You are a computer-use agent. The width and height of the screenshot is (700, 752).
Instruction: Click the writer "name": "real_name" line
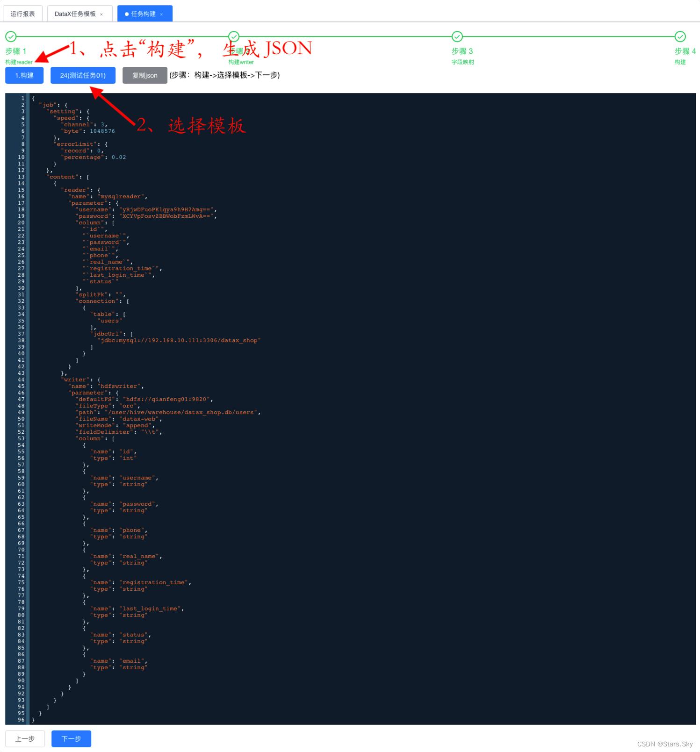[x=126, y=556]
